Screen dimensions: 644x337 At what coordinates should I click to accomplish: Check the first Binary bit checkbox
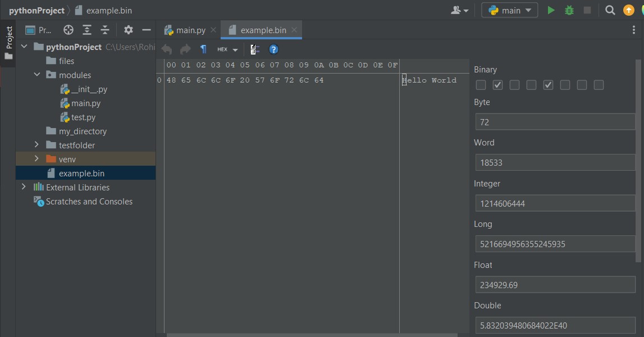(x=481, y=84)
